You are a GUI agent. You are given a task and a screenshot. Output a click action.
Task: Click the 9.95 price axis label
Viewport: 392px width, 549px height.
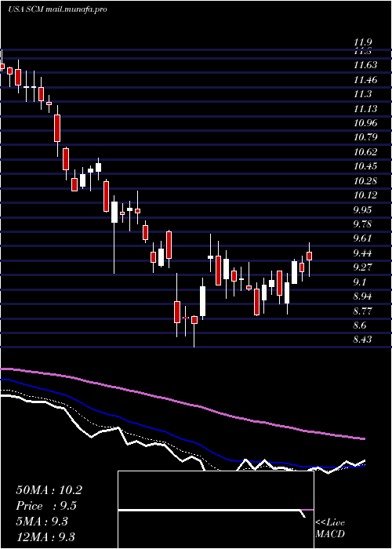pos(363,210)
